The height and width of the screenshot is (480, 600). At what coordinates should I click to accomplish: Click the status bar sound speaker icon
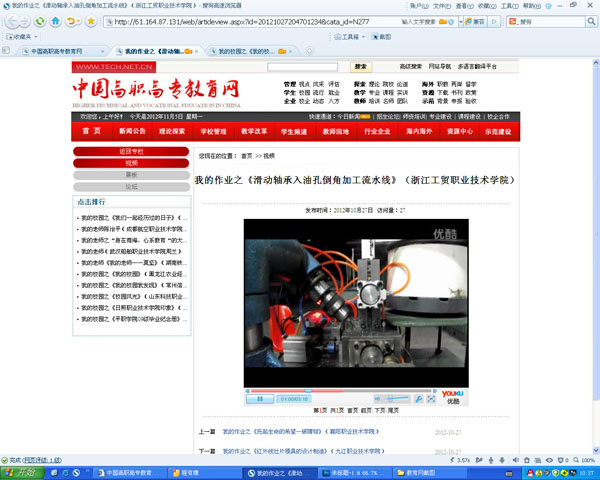click(515, 460)
